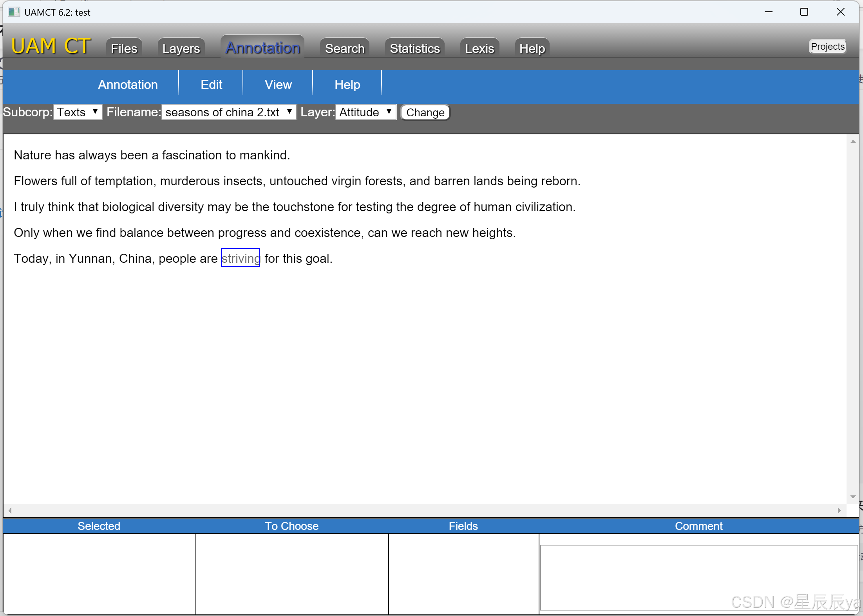The height and width of the screenshot is (616, 863).
Task: Open the Help tab in the top bar
Action: tap(532, 48)
